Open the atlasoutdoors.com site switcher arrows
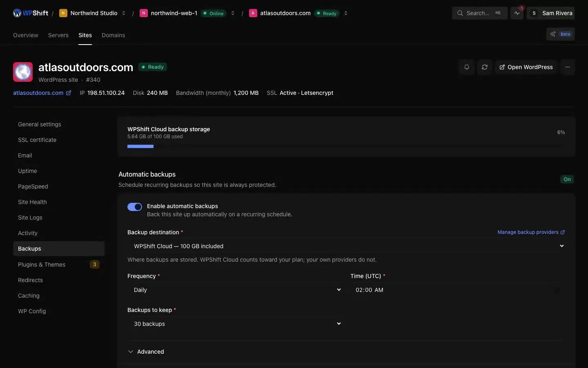 click(x=346, y=13)
